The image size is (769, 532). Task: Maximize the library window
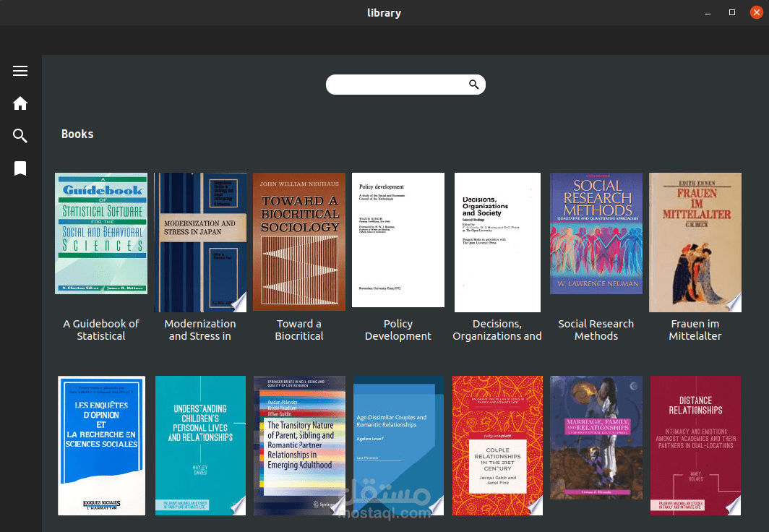[731, 13]
